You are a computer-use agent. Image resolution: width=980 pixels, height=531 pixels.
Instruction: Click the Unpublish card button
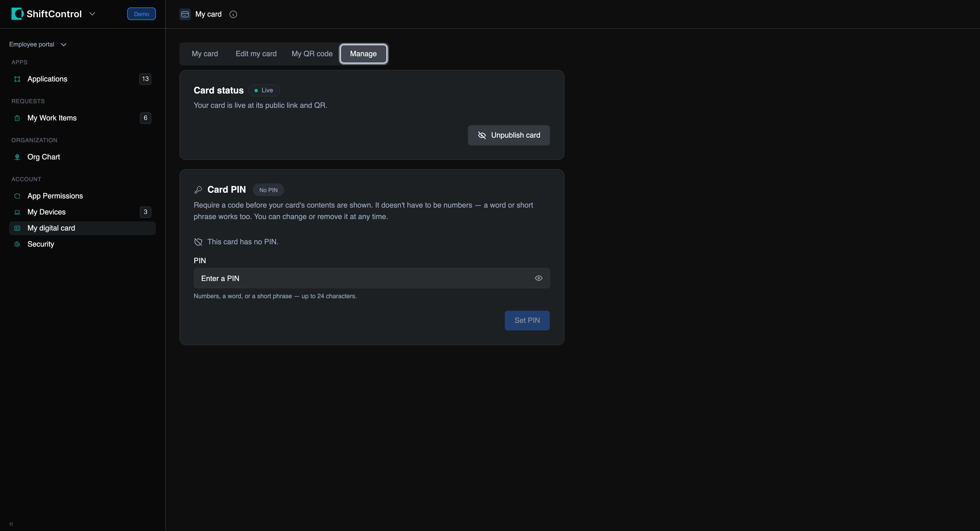509,135
